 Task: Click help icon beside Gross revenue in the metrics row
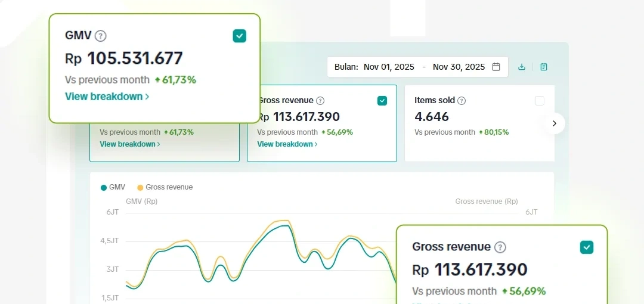(320, 101)
